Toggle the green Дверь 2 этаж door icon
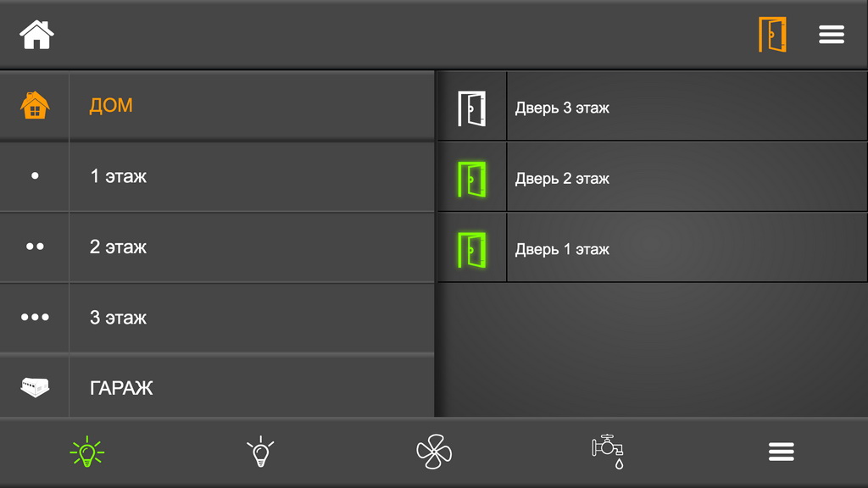 (x=471, y=180)
